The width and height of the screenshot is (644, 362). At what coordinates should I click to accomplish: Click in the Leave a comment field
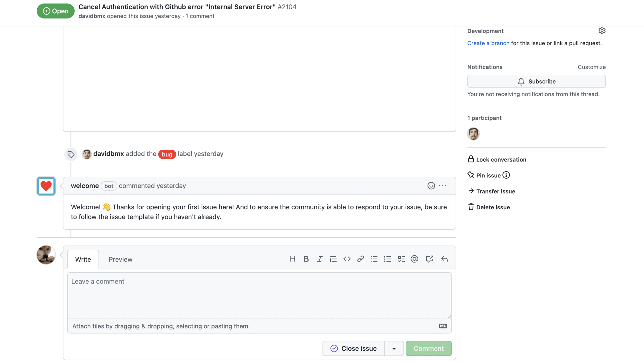(259, 295)
